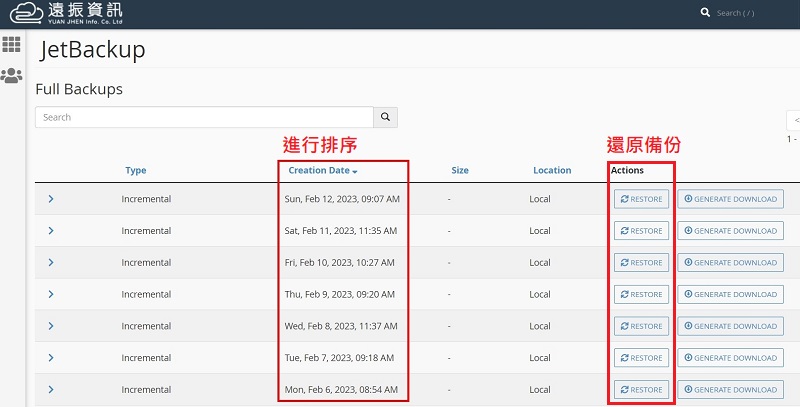Click date Sat, Feb 11, 2023, 11:35 AM
The height and width of the screenshot is (407, 800).
coord(341,231)
